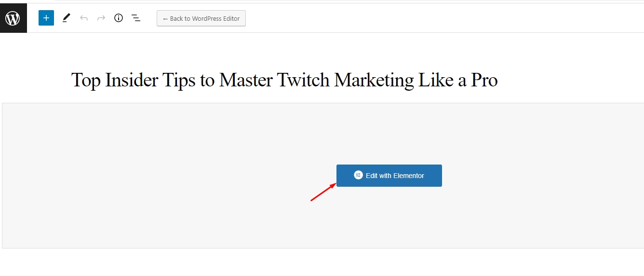Image resolution: width=644 pixels, height=276 pixels.
Task: Click the WordPress logo icon
Action: 13,18
